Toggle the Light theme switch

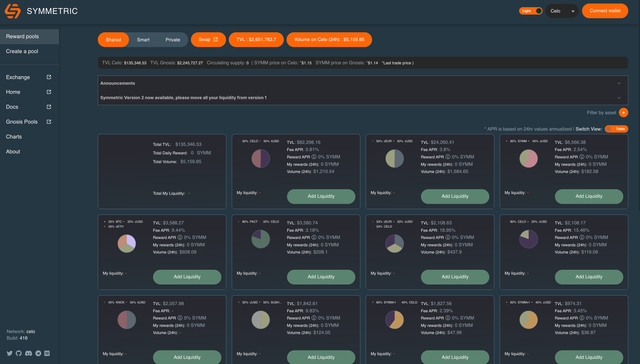531,11
